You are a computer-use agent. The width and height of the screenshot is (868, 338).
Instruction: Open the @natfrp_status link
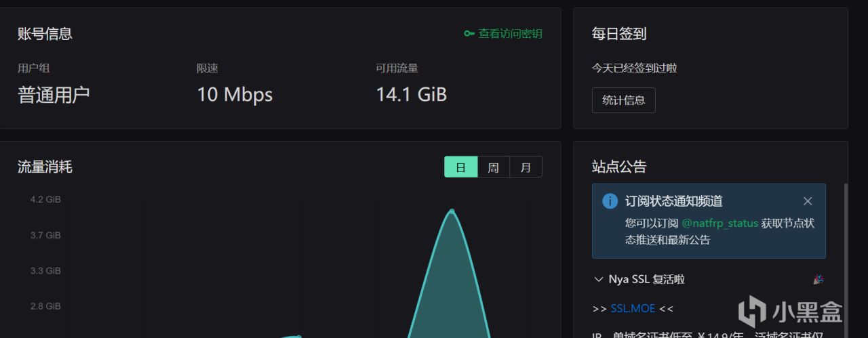[x=719, y=223]
